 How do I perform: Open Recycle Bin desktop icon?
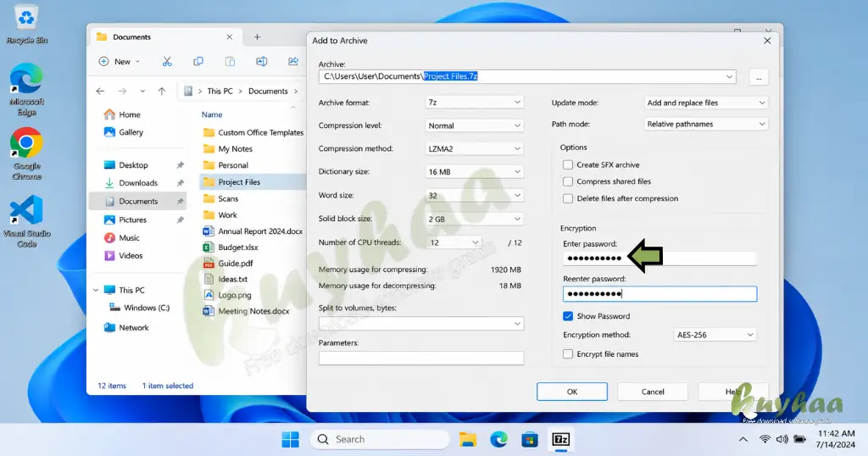[26, 25]
